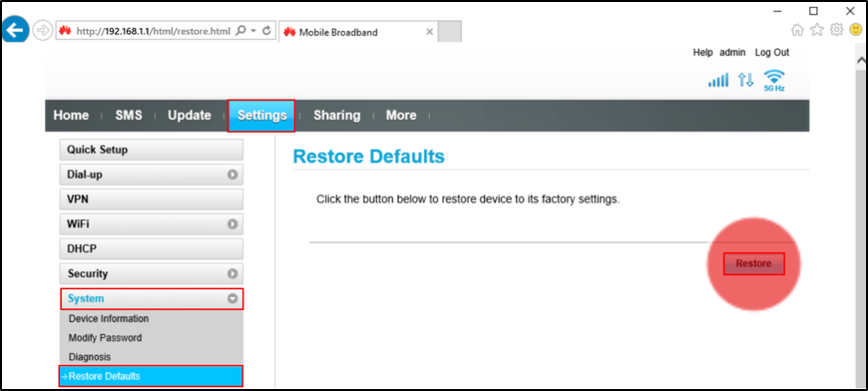Image resolution: width=868 pixels, height=391 pixels.
Task: Click the factory settings instruction text
Action: tap(468, 199)
